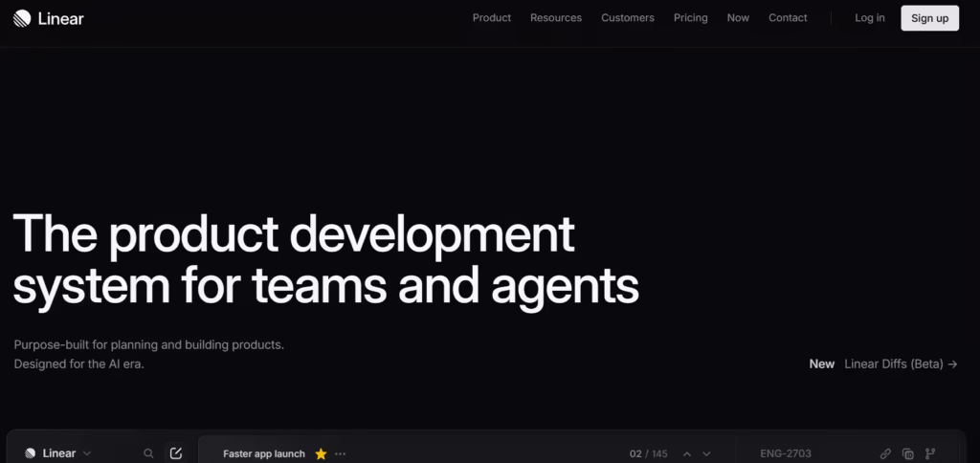Screen dimensions: 980x463
Task: Click the git branch icon
Action: 930,453
